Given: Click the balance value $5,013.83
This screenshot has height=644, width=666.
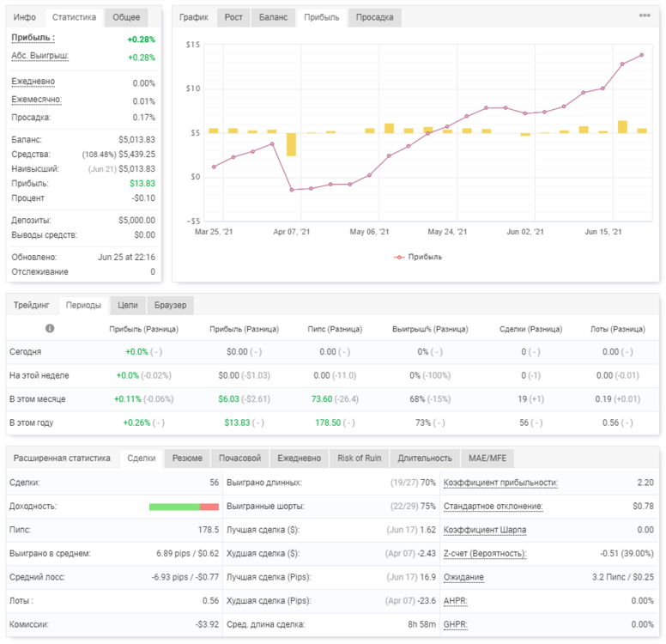Looking at the screenshot, I should pyautogui.click(x=136, y=140).
